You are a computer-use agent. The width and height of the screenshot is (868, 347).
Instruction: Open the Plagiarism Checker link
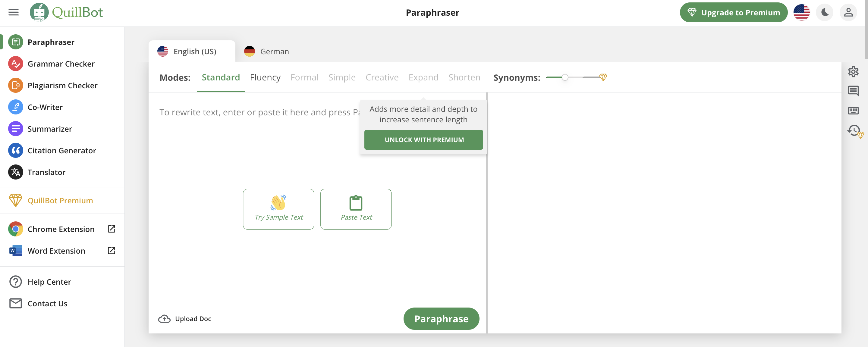tap(63, 86)
